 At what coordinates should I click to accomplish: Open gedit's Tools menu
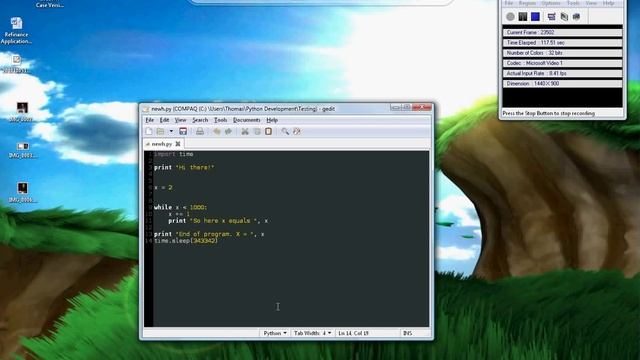tap(220, 120)
